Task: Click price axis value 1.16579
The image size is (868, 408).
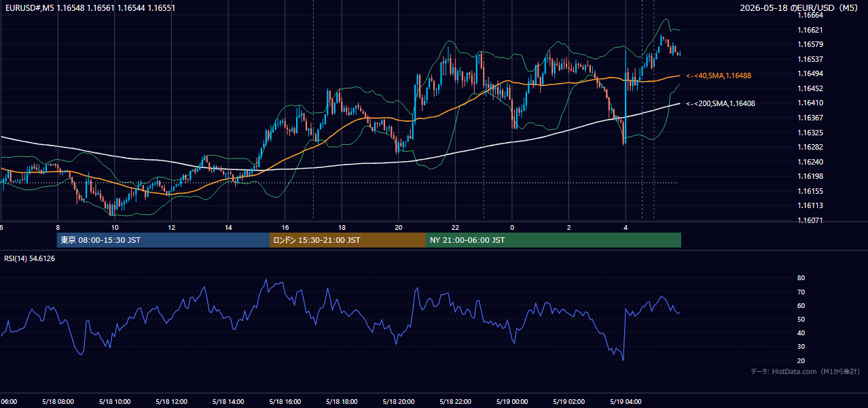Action: tap(810, 44)
